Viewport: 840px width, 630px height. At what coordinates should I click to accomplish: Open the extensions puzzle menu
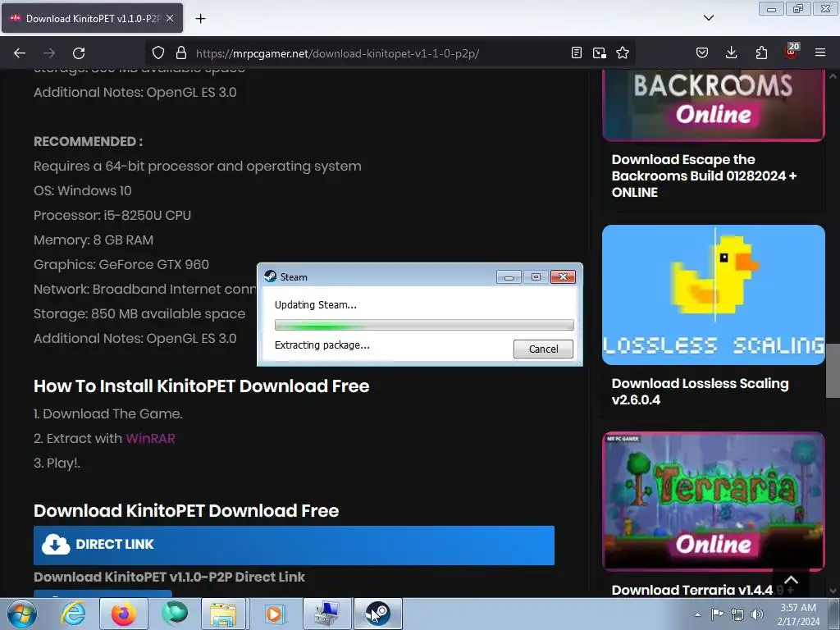(761, 53)
